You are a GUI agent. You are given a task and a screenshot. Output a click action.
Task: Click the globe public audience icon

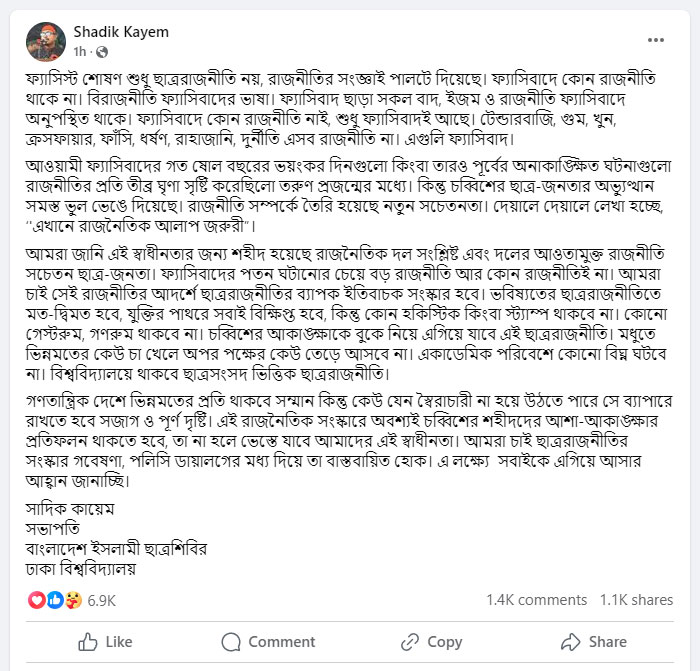point(100,51)
